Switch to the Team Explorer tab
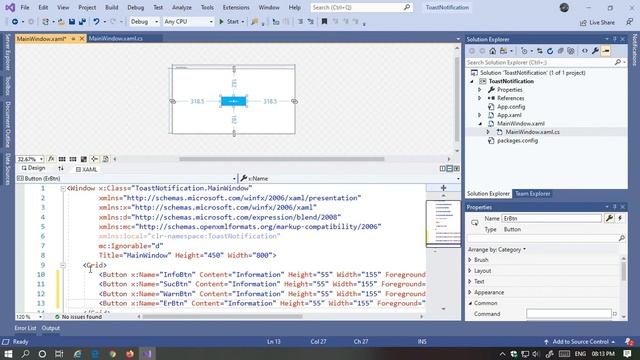 tap(533, 193)
